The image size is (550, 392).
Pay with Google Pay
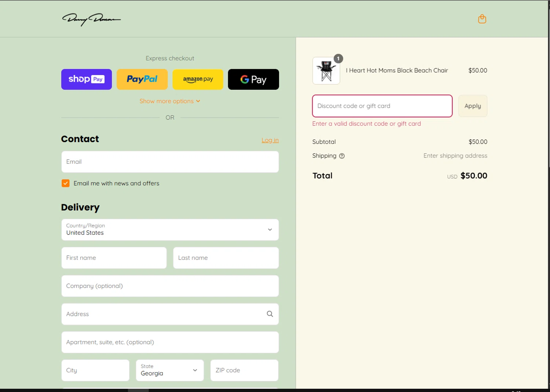253,79
